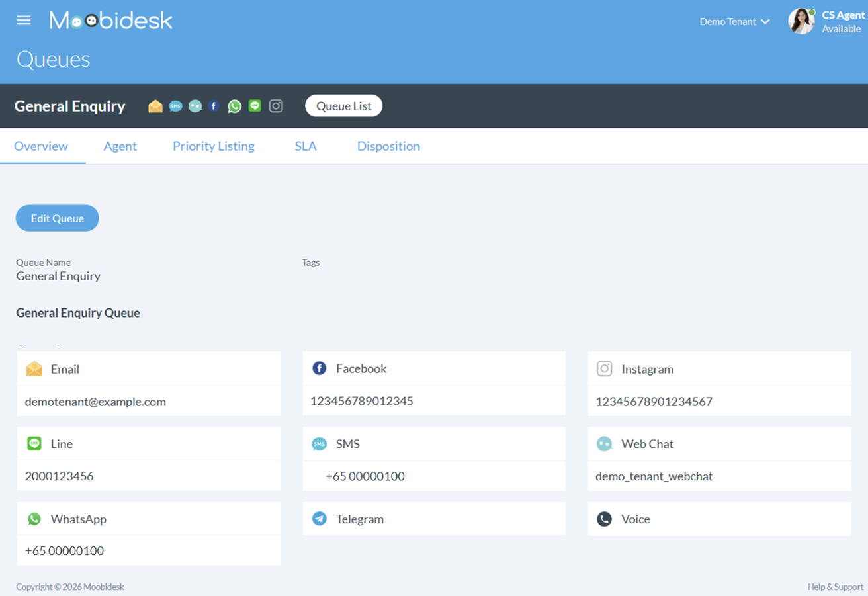This screenshot has width=868, height=596.
Task: Open the CS Agent Available status menu
Action: [842, 22]
